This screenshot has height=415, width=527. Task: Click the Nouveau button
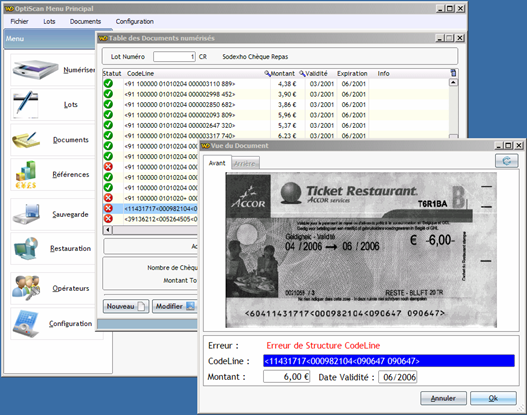(126, 306)
